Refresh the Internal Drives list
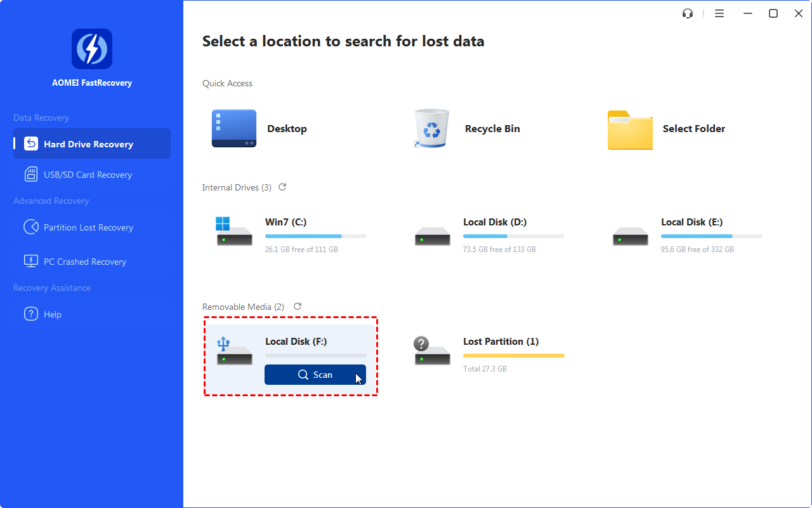The image size is (812, 508). (x=282, y=187)
